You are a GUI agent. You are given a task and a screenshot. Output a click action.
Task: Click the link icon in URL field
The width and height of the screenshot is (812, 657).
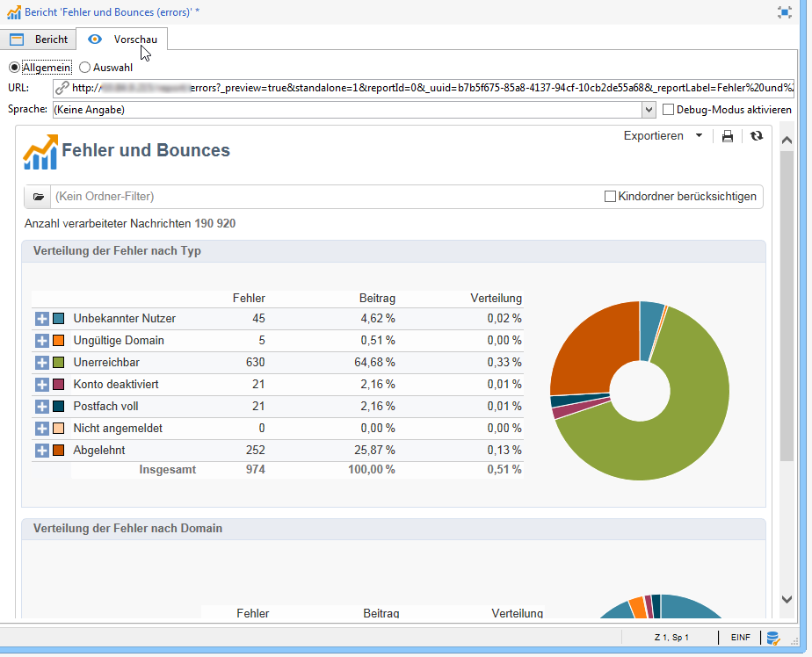(x=62, y=88)
